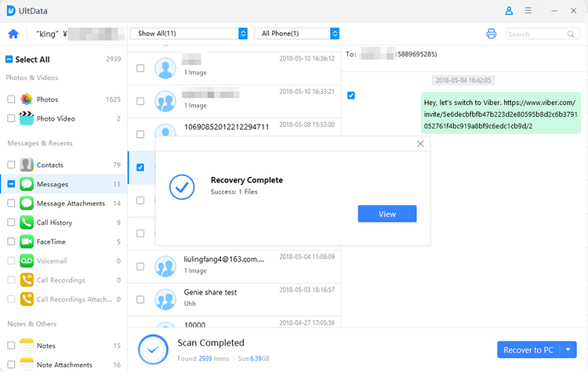This screenshot has width=588, height=372.
Task: Click the Contacts category icon
Action: click(x=27, y=165)
